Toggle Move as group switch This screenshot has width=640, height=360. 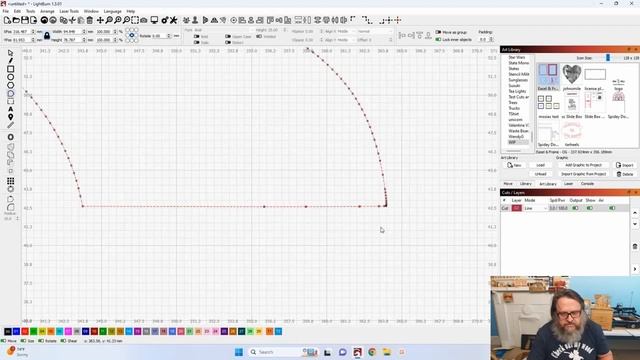pos(438,32)
